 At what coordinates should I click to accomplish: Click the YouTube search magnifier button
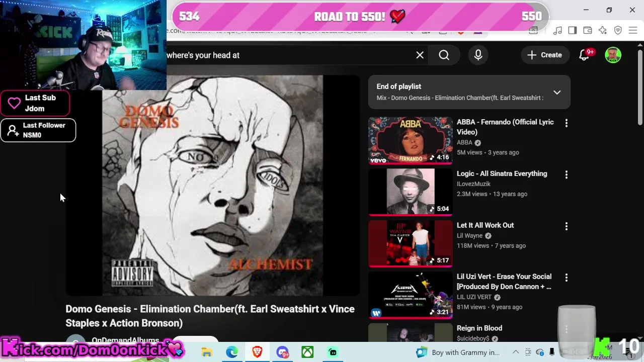(x=444, y=55)
